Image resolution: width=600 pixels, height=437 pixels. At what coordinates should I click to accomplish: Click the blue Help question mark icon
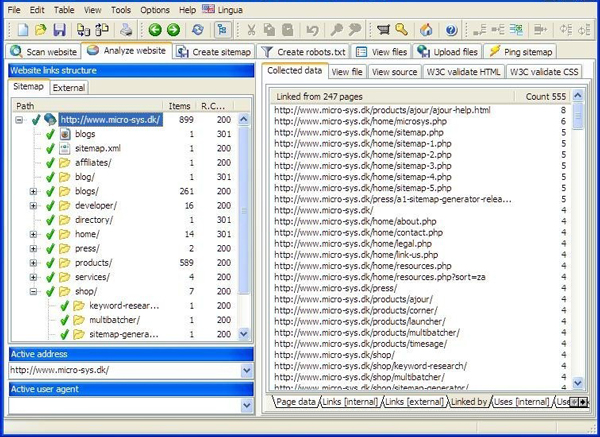451,30
